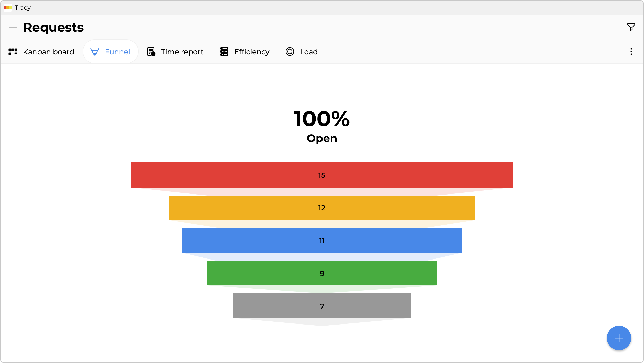Switch to the Efficiency tab
Screen dimensions: 644x363
click(x=252, y=52)
